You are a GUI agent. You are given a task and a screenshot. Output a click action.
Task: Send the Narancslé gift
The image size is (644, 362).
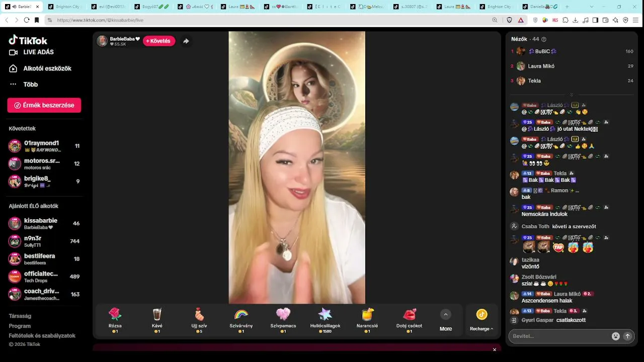pos(367,320)
